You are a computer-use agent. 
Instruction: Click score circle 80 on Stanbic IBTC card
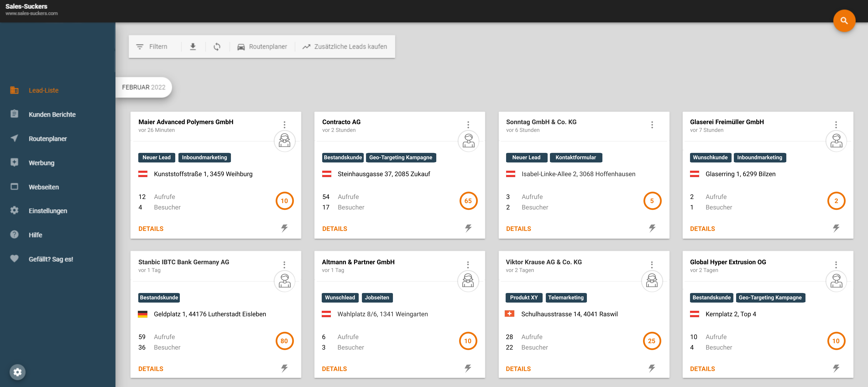[284, 341]
